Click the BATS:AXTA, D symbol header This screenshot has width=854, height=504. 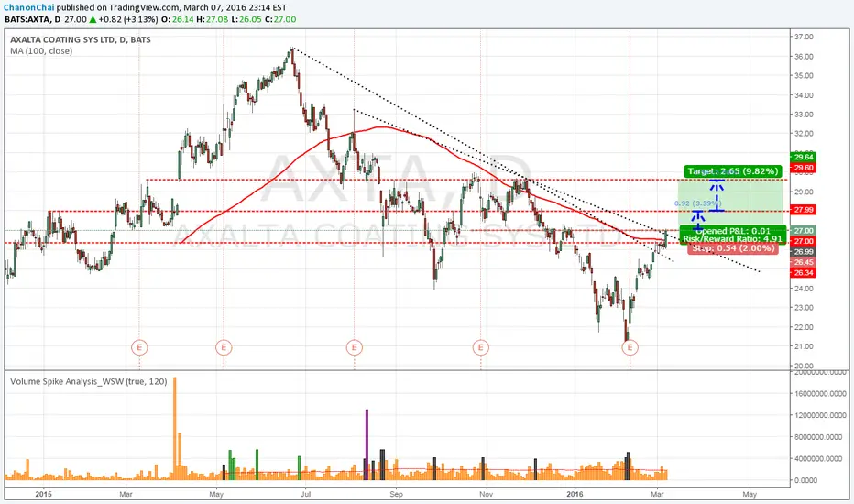coord(32,19)
